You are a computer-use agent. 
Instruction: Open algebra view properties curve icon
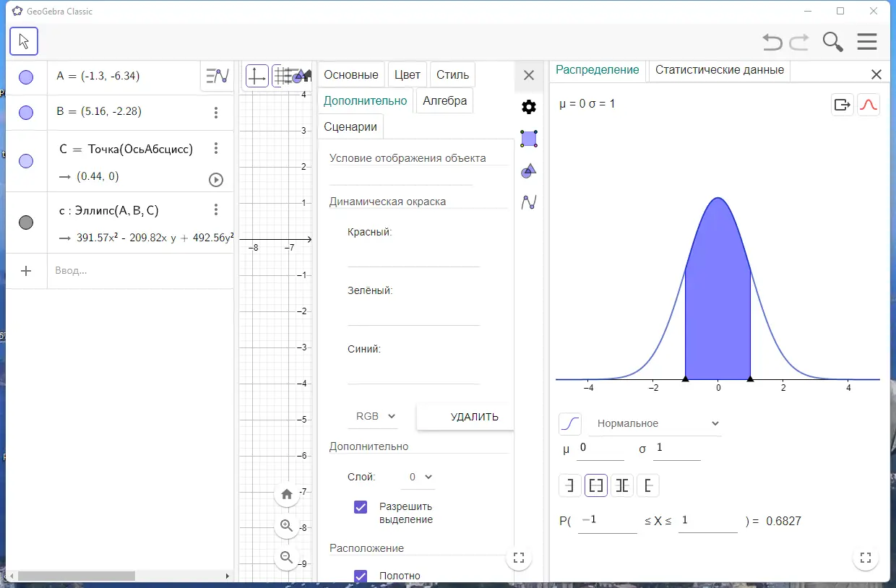pos(529,203)
